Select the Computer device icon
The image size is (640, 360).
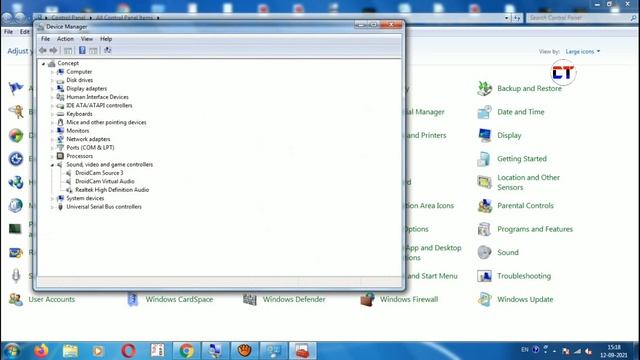tap(60, 72)
